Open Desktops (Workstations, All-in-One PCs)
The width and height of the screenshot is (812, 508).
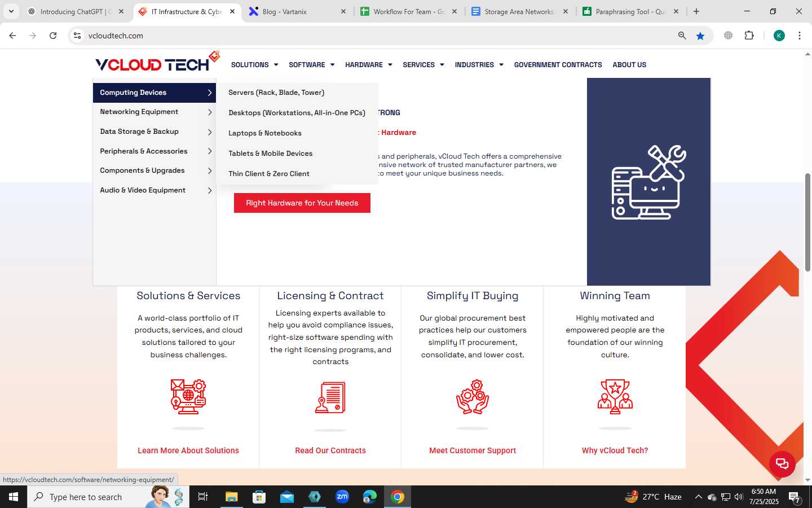click(x=297, y=113)
